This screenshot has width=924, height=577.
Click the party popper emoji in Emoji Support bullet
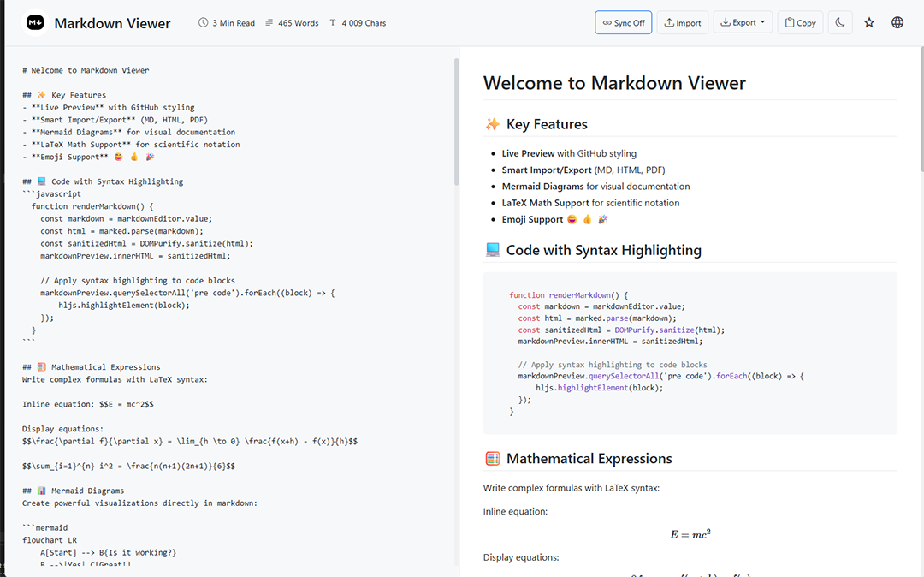pyautogui.click(x=602, y=218)
